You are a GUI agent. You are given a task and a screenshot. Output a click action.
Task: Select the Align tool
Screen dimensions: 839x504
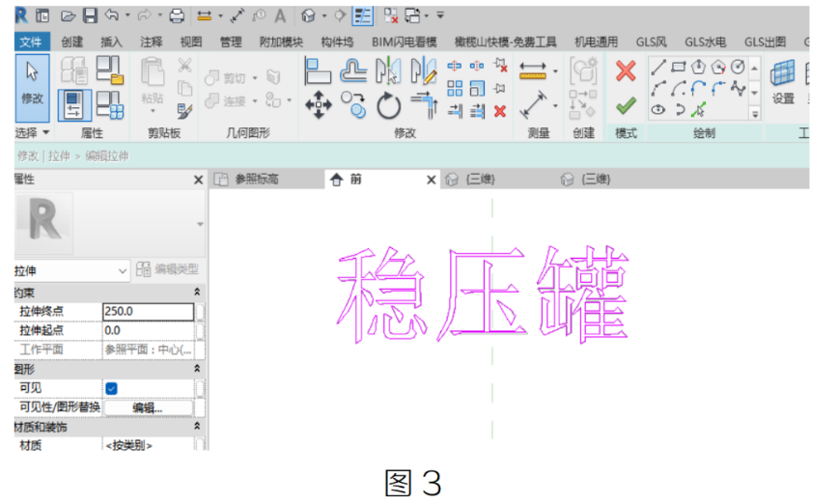[318, 71]
